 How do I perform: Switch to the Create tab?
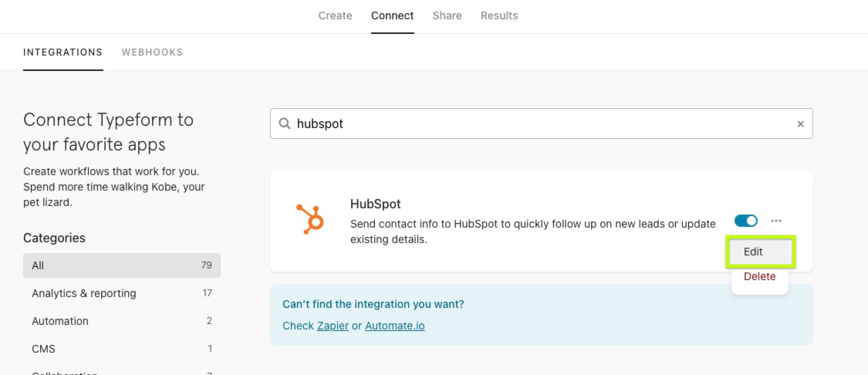pyautogui.click(x=335, y=15)
